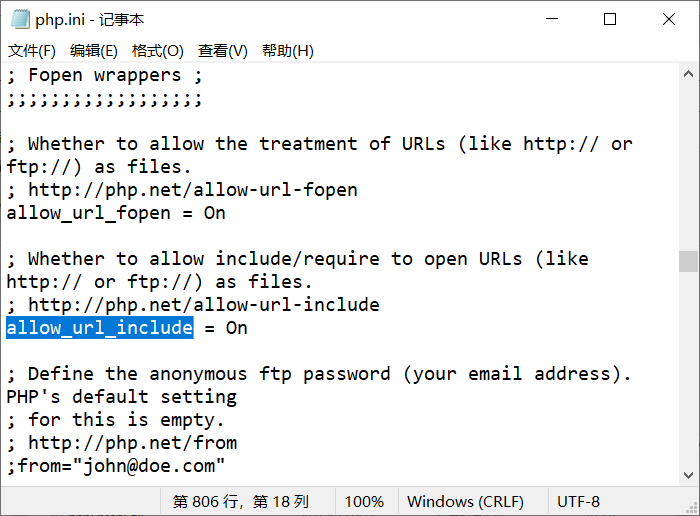700x516 pixels.
Task: Click the resize grip in corner
Action: [692, 508]
